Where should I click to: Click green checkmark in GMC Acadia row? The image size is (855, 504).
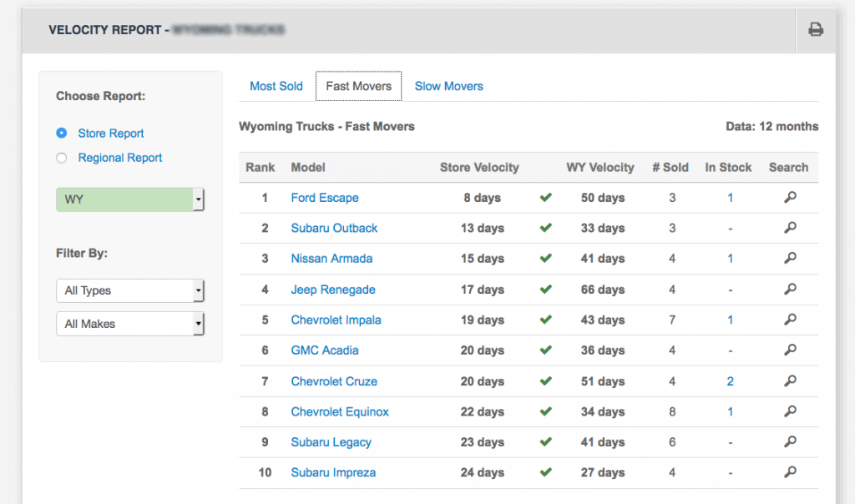546,350
